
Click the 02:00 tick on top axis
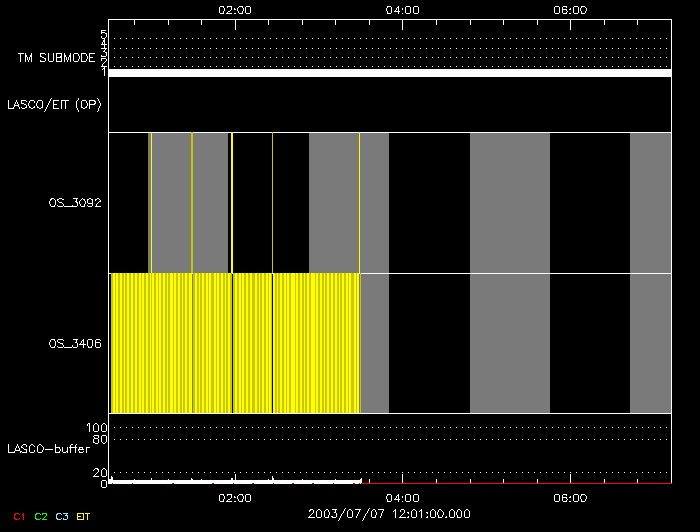pyautogui.click(x=234, y=9)
